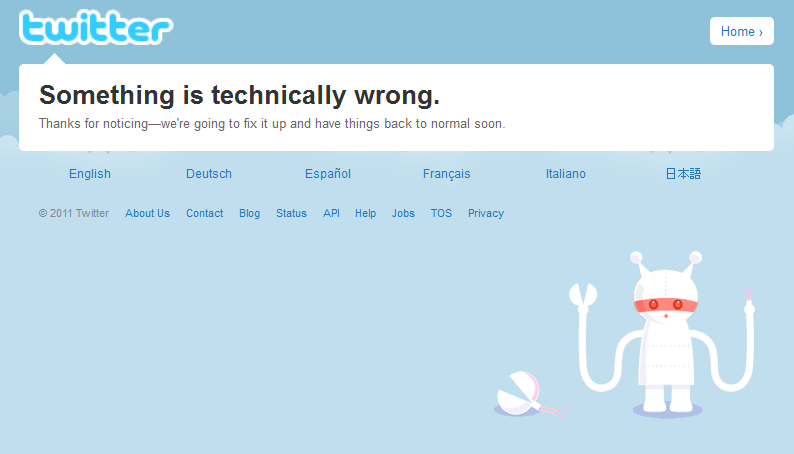Click the 'Something is technically wrong' heading

240,95
